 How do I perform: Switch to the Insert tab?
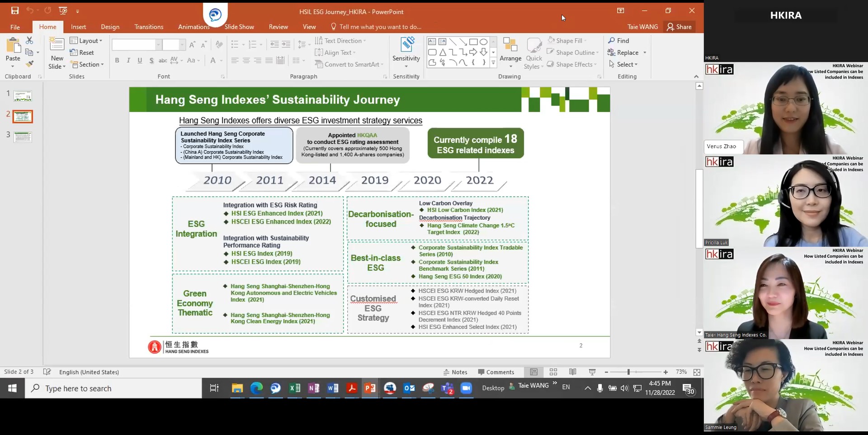point(78,27)
